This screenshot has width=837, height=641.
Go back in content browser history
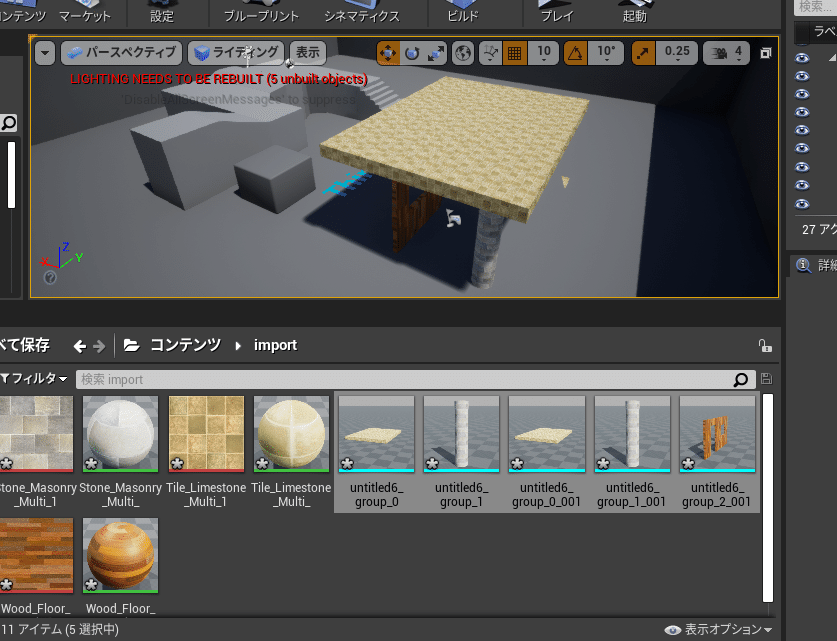click(x=80, y=346)
